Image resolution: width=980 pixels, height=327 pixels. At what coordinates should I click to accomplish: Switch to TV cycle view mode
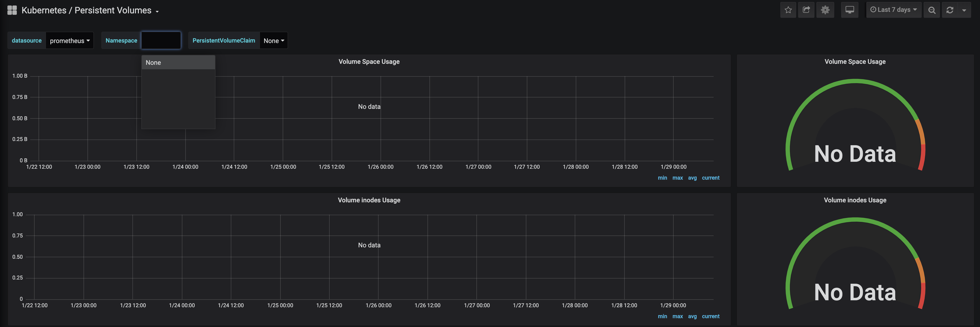[x=850, y=10]
